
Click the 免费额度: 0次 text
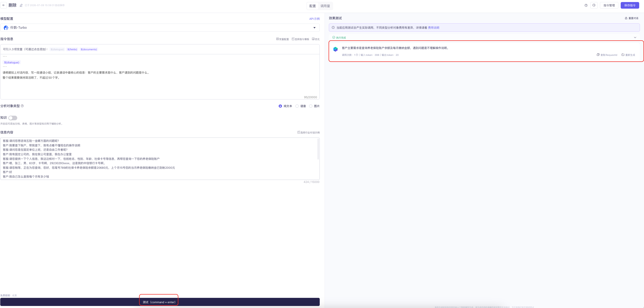(x=9, y=296)
